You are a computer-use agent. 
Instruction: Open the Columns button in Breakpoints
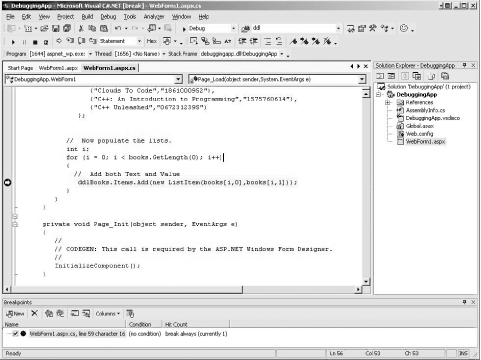[x=108, y=314]
